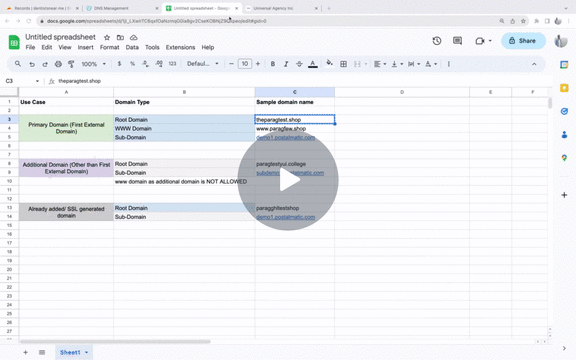576x360 pixels.
Task: Open the Tools menu
Action: coord(152,47)
